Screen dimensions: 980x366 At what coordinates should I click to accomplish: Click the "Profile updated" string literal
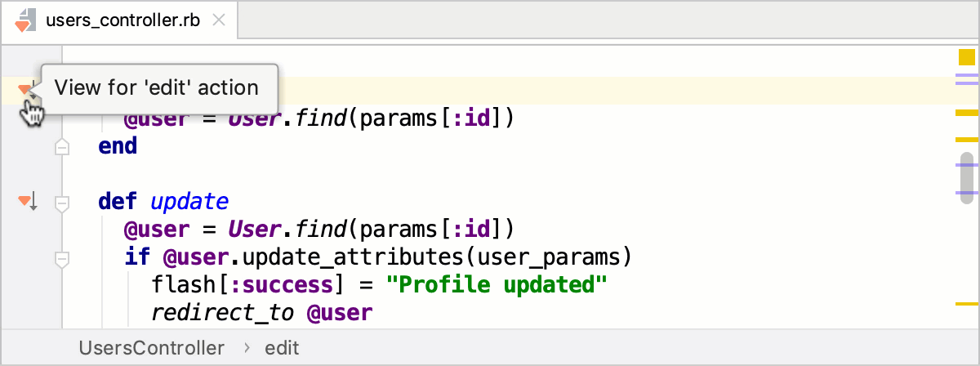[x=497, y=285]
